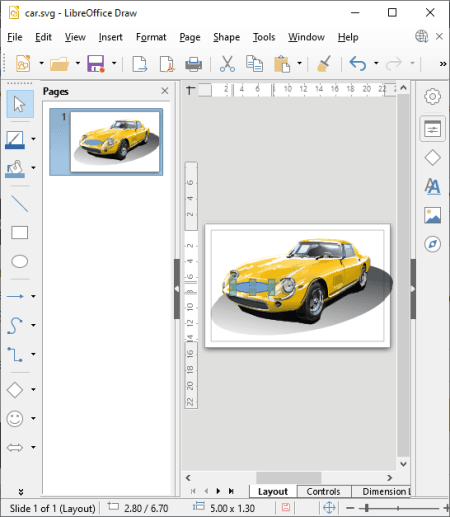Choose the Insert Line tool
This screenshot has height=517, width=450.
(x=19, y=204)
